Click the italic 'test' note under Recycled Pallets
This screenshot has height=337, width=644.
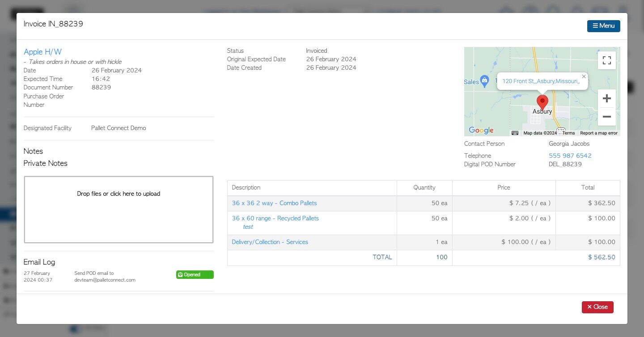pyautogui.click(x=248, y=227)
